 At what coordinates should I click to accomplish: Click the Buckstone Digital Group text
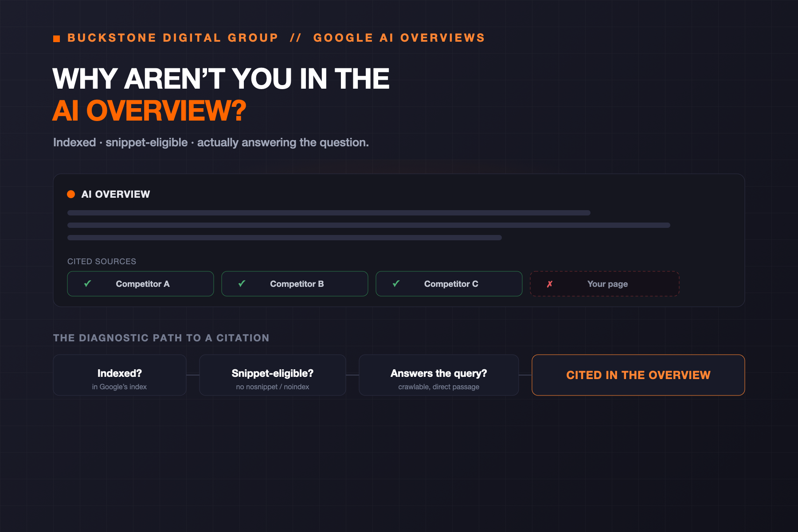click(173, 38)
